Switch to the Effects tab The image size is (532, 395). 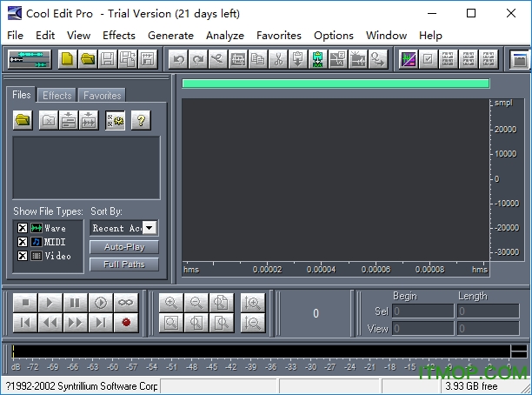[57, 96]
